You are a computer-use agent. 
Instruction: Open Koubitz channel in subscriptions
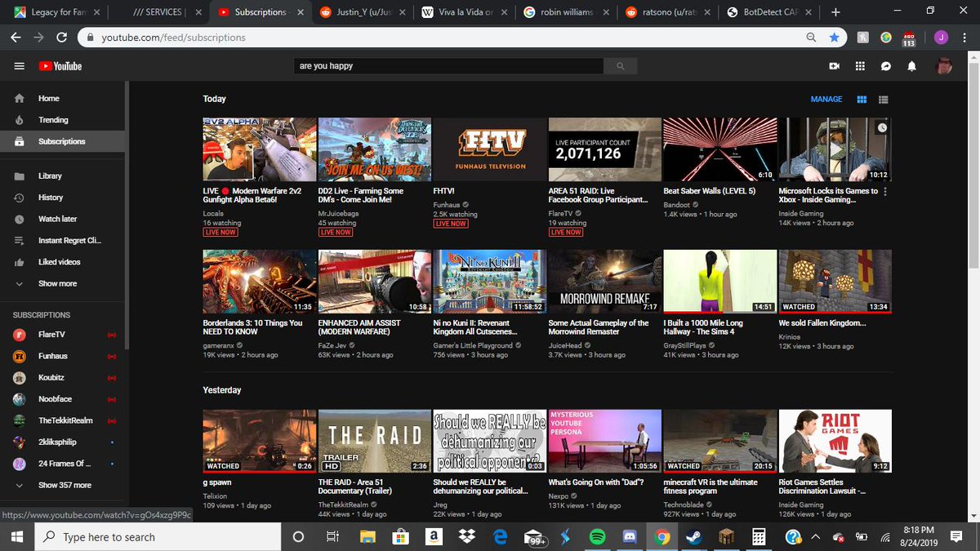click(x=63, y=377)
